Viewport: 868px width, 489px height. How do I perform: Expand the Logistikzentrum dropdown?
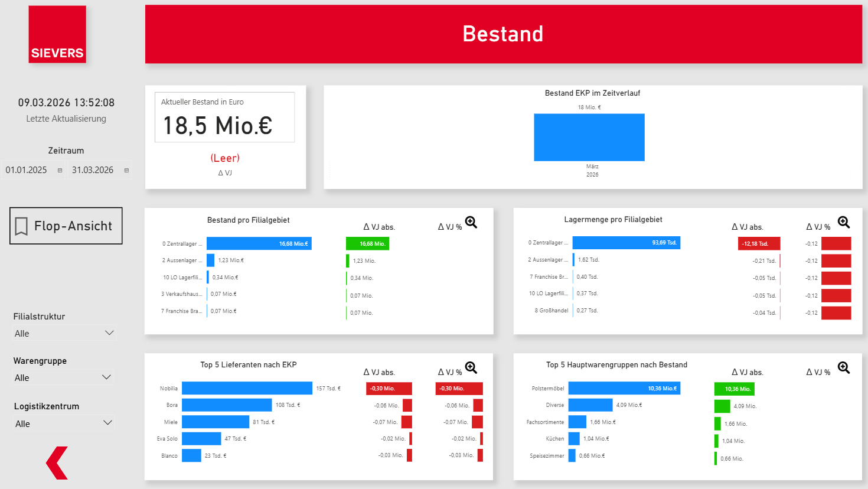tap(63, 423)
